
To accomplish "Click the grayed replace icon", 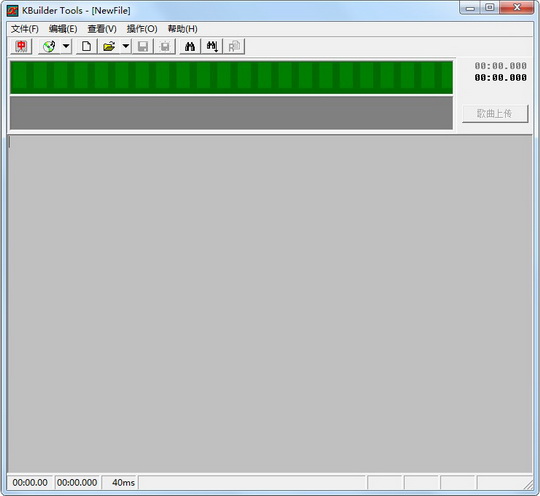I will pos(234,46).
